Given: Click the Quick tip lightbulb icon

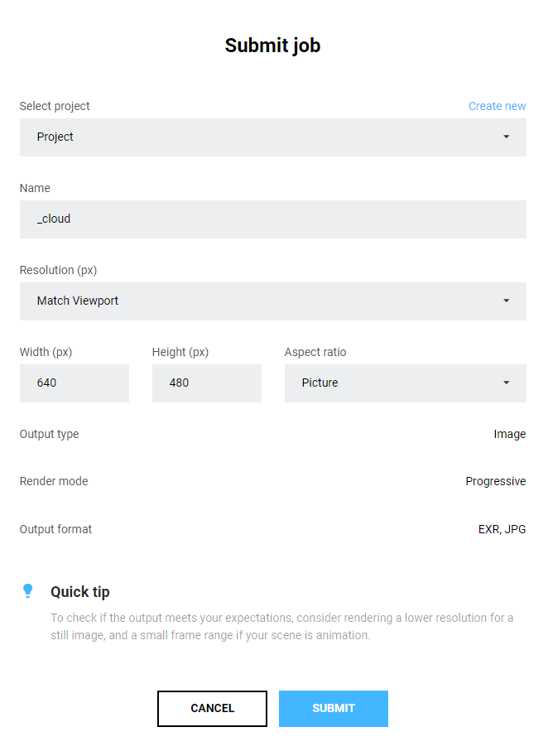Looking at the screenshot, I should (x=28, y=590).
